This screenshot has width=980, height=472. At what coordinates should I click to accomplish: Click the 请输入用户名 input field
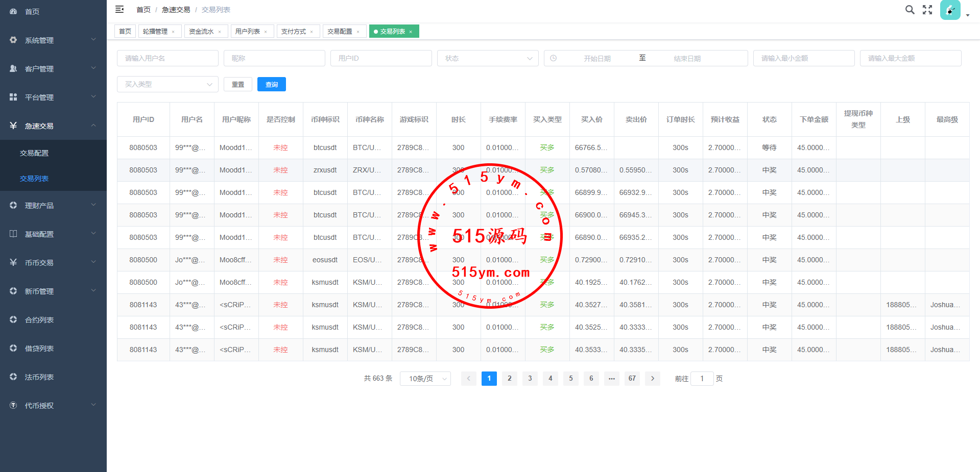pos(168,58)
